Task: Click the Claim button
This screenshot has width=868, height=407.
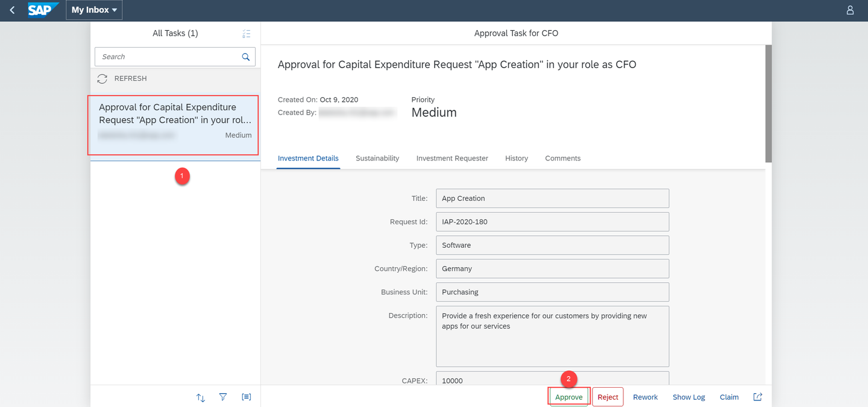Action: point(729,397)
